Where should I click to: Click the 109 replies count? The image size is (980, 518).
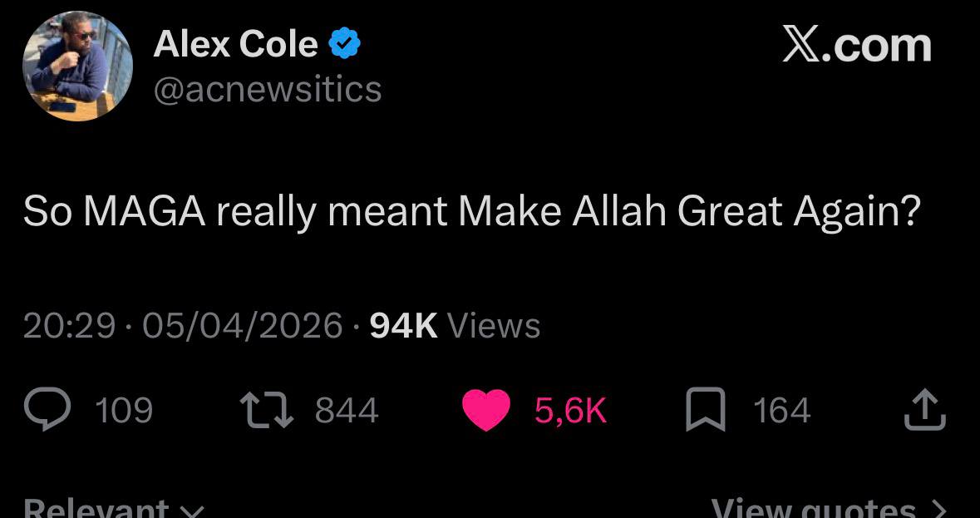[x=124, y=411]
